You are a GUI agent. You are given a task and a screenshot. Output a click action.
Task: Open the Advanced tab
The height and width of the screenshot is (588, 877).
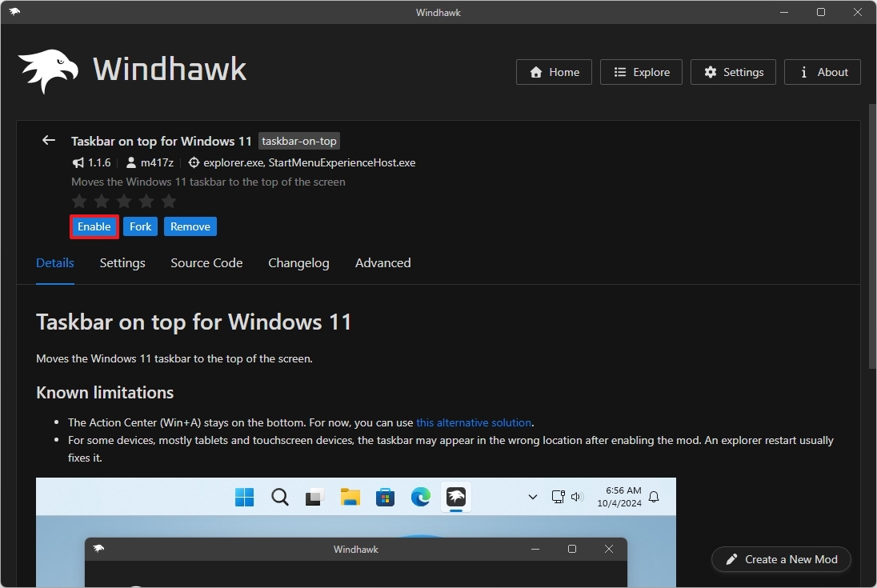click(x=382, y=263)
